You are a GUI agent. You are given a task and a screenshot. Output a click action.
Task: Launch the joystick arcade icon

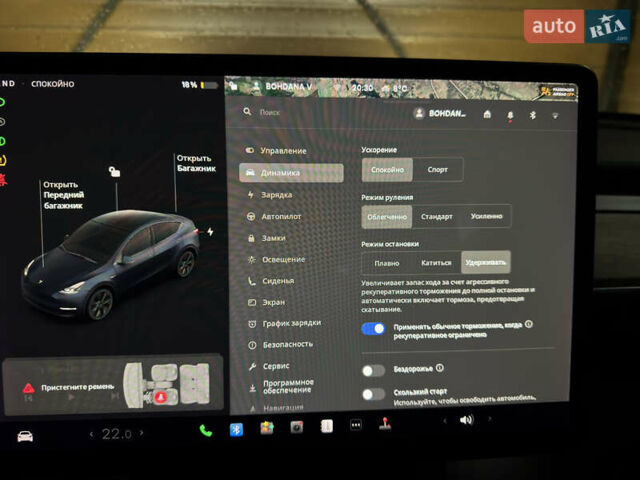click(385, 424)
